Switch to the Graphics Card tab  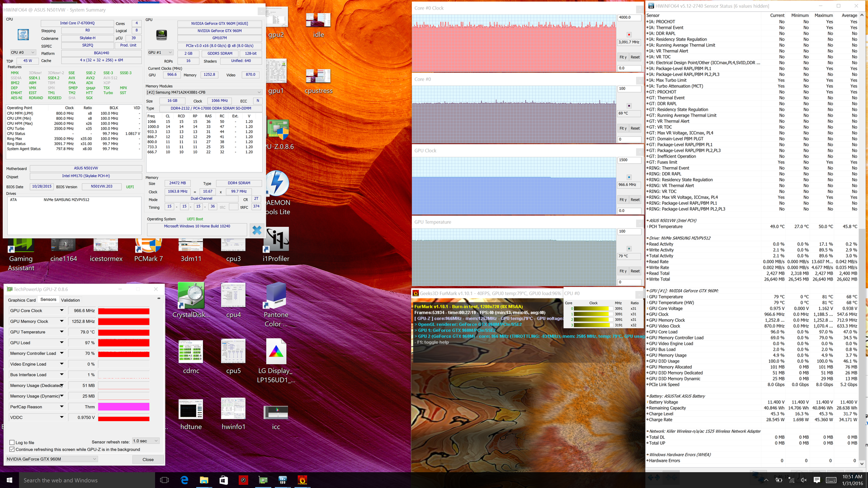(x=22, y=300)
